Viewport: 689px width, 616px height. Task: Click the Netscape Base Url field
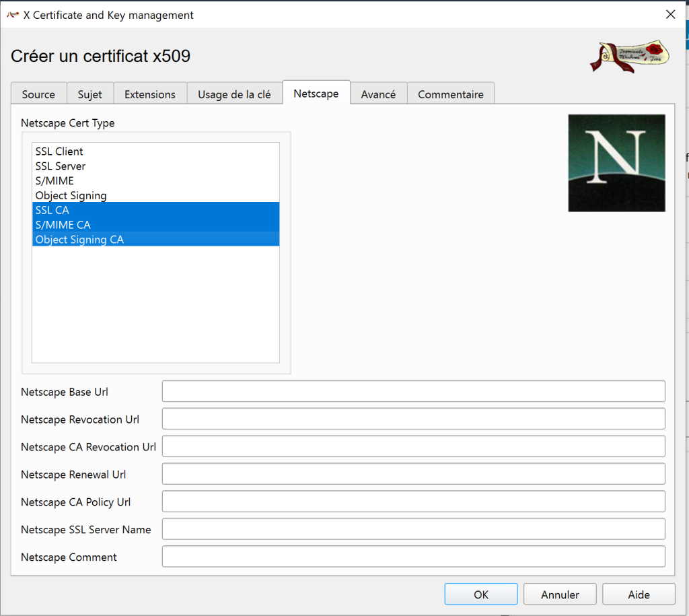point(413,392)
